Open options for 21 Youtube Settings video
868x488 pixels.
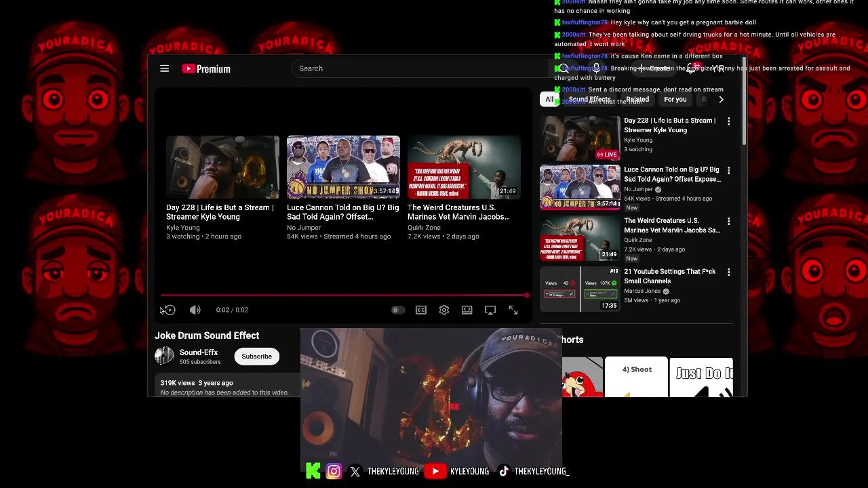pyautogui.click(x=729, y=272)
